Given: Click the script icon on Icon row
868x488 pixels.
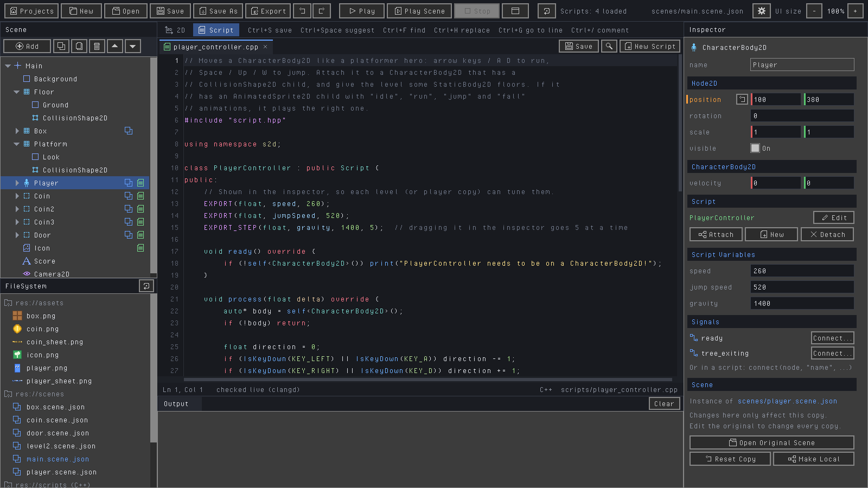Looking at the screenshot, I should click(141, 248).
